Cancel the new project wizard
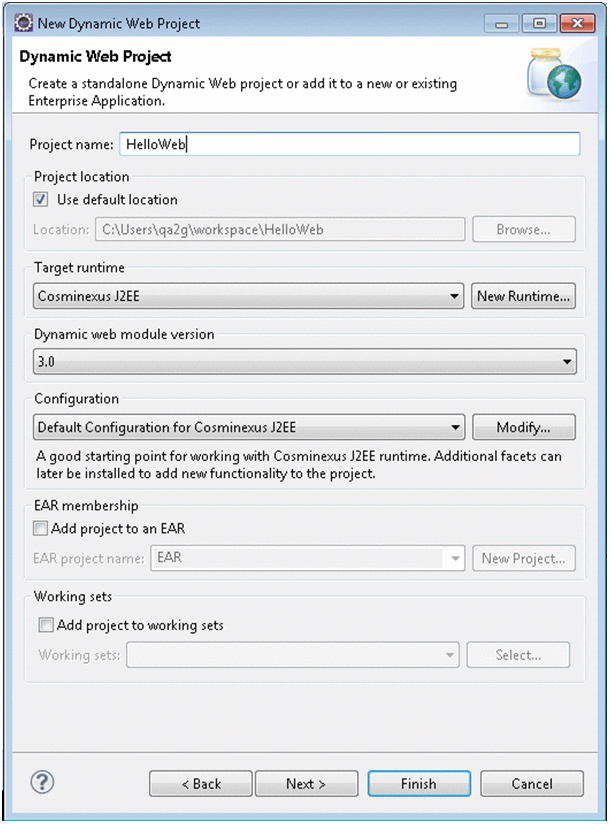The width and height of the screenshot is (611, 824). pyautogui.click(x=532, y=783)
